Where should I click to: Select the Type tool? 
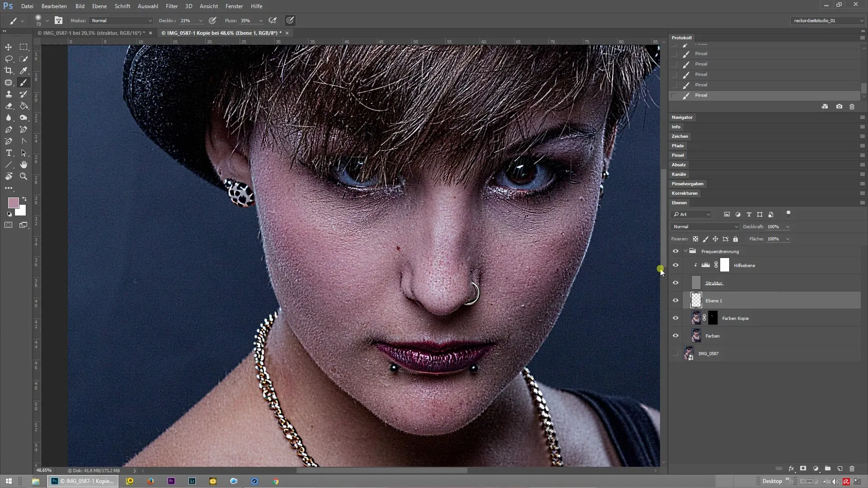coord(9,153)
